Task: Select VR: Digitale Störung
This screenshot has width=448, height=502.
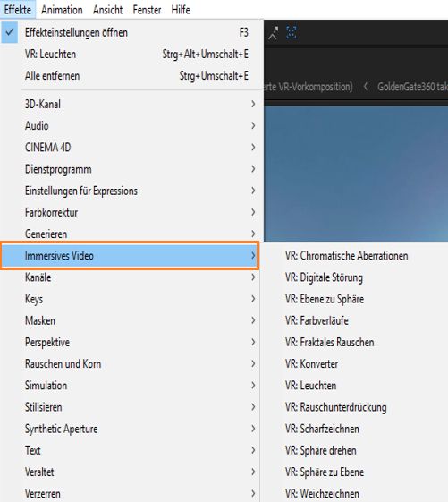Action: point(324,277)
